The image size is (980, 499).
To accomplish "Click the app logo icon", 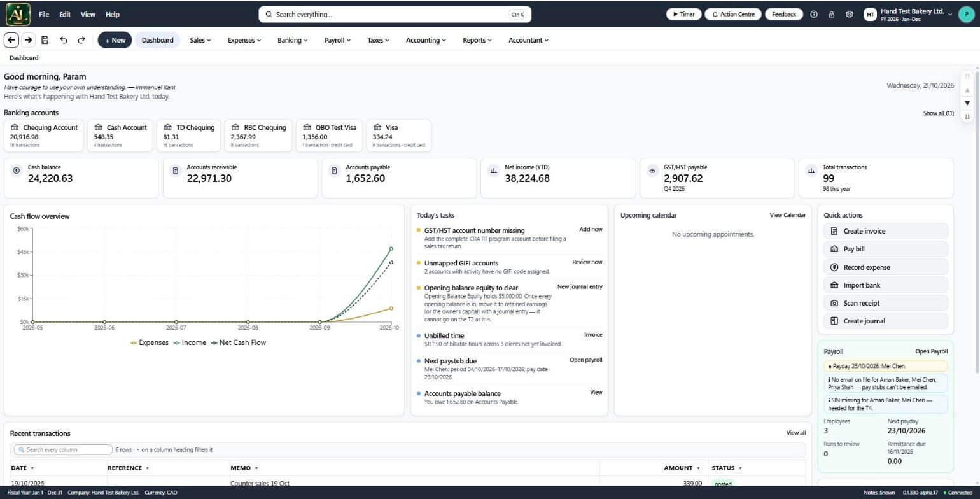I will click(x=18, y=14).
